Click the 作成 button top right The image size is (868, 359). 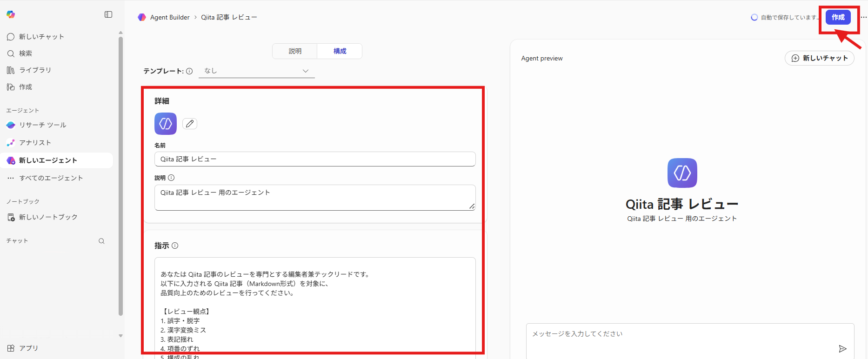click(838, 17)
